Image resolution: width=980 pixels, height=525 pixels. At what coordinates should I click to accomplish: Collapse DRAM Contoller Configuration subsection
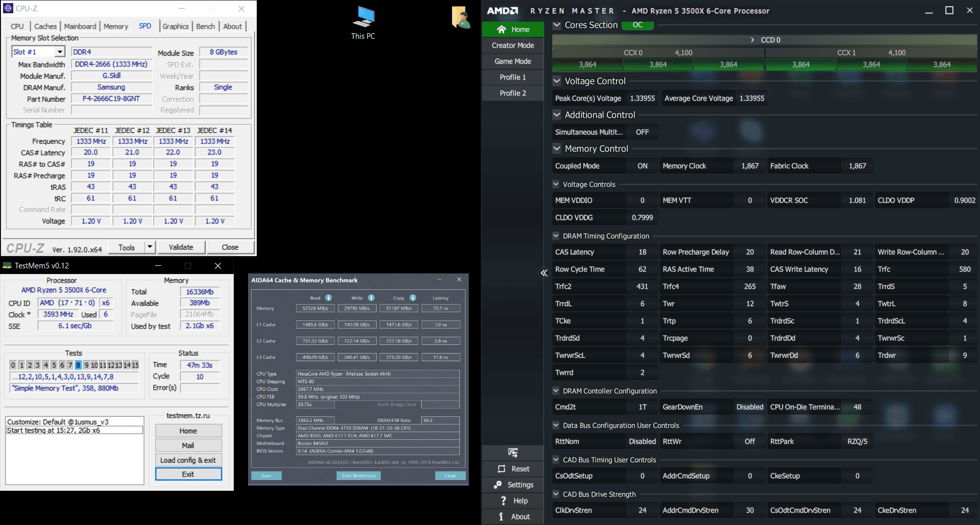tap(556, 391)
